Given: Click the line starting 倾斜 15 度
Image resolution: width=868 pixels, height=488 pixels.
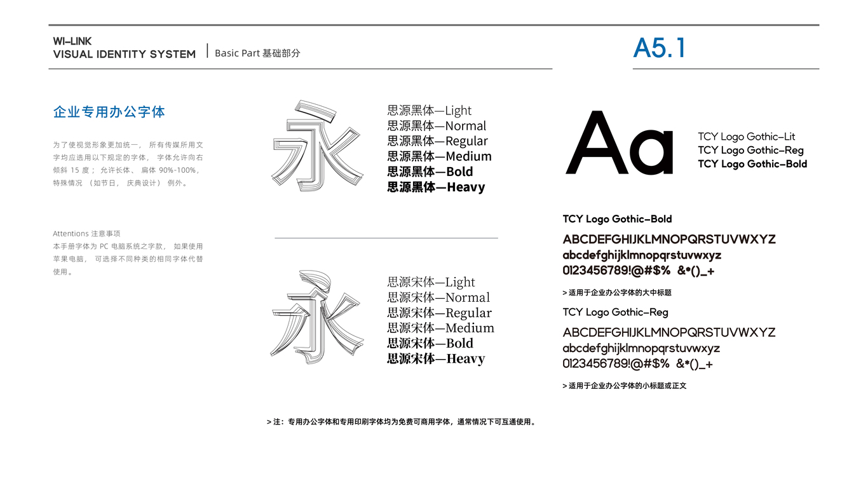Looking at the screenshot, I should (126, 170).
